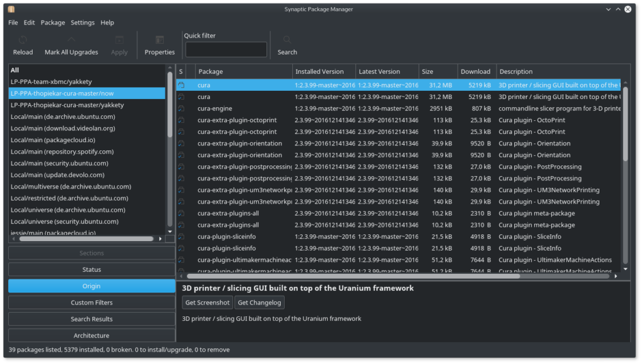
Task: Click the Sections filter button
Action: point(92,254)
